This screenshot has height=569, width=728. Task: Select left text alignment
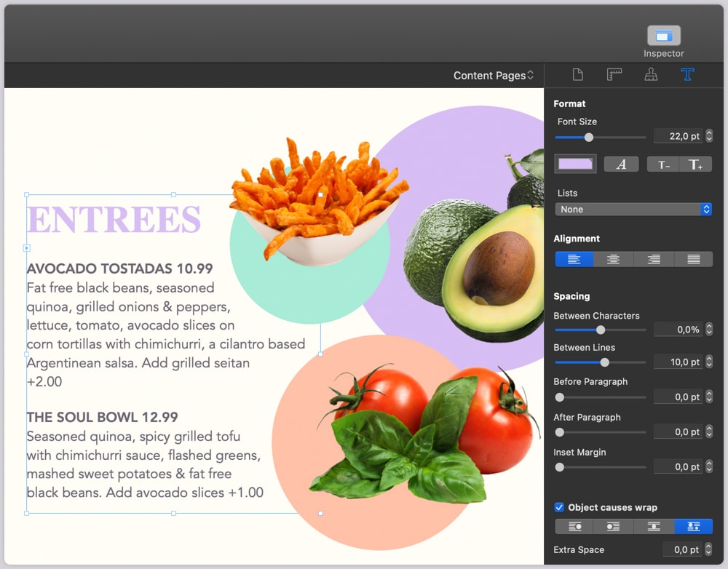point(574,258)
